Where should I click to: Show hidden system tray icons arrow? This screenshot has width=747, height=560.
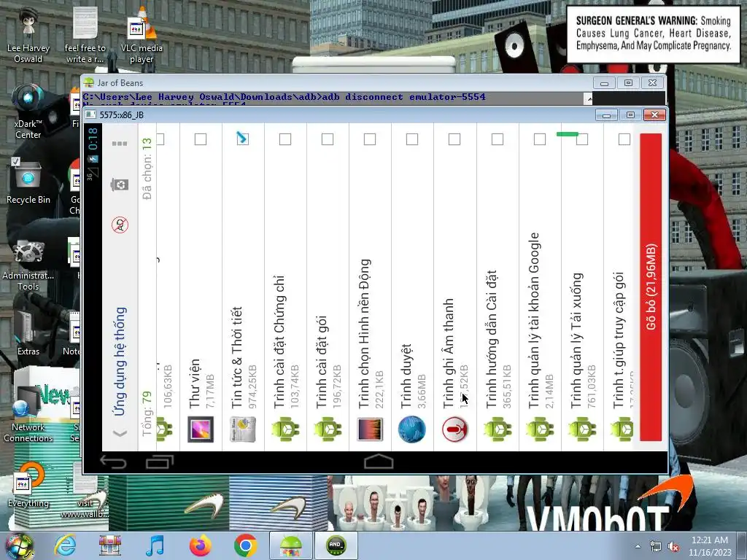[638, 546]
